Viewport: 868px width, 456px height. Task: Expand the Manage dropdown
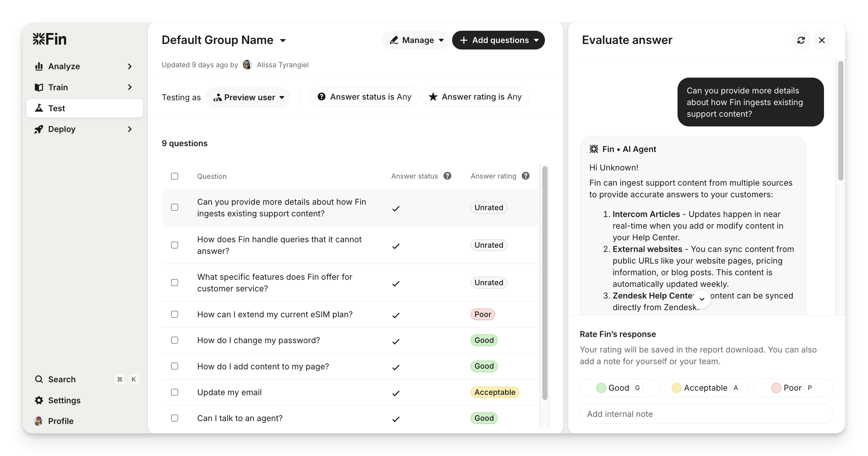(x=416, y=40)
